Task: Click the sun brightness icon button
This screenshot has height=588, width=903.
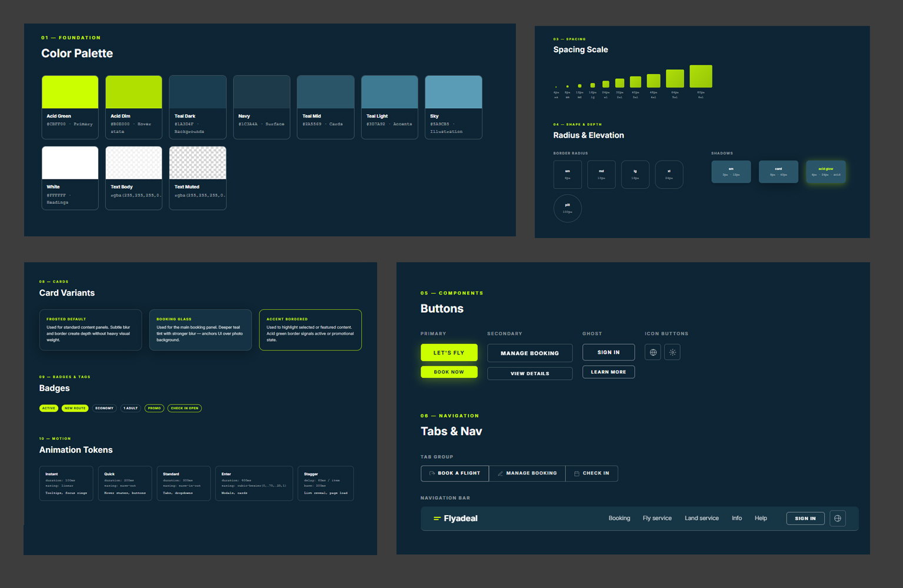Action: (x=672, y=352)
